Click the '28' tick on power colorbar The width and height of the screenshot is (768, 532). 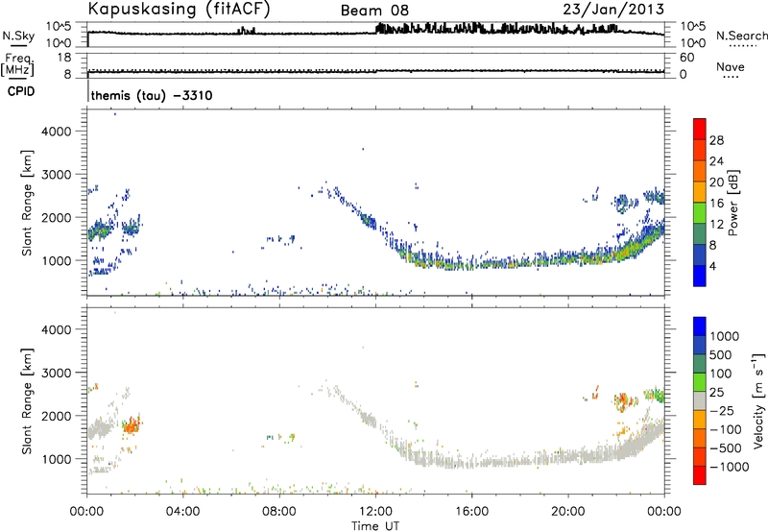click(x=716, y=140)
